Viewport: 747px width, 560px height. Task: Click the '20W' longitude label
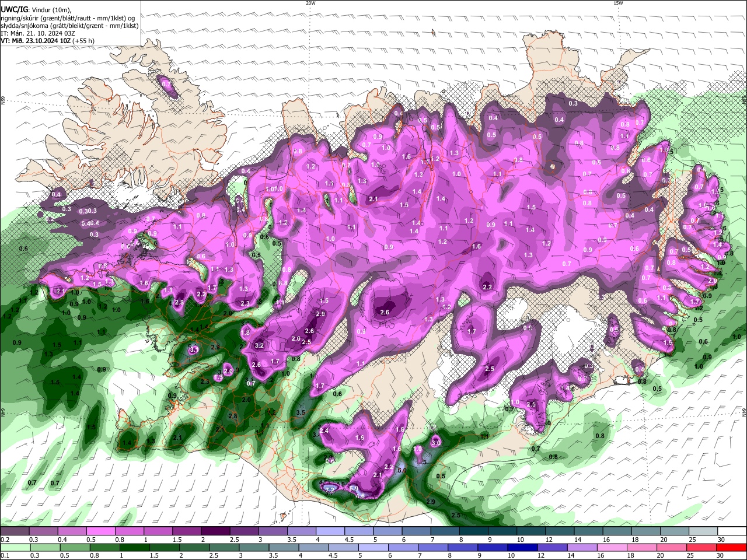click(310, 3)
